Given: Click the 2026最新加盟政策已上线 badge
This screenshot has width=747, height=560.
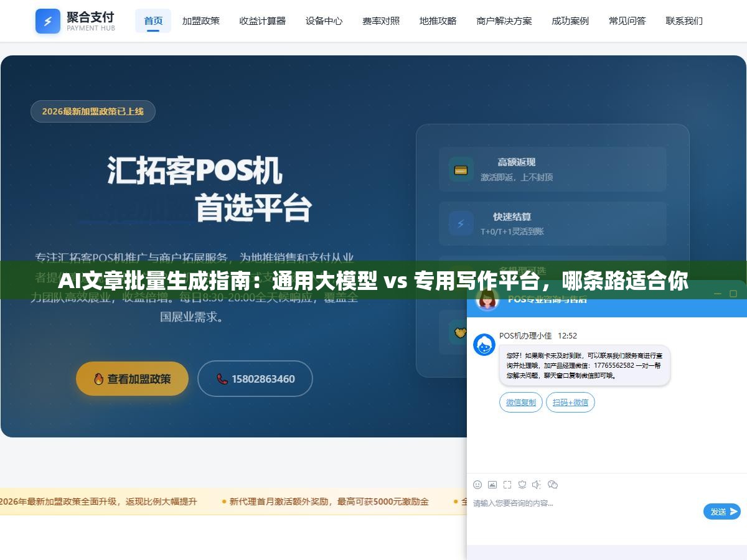Looking at the screenshot, I should click(x=93, y=111).
